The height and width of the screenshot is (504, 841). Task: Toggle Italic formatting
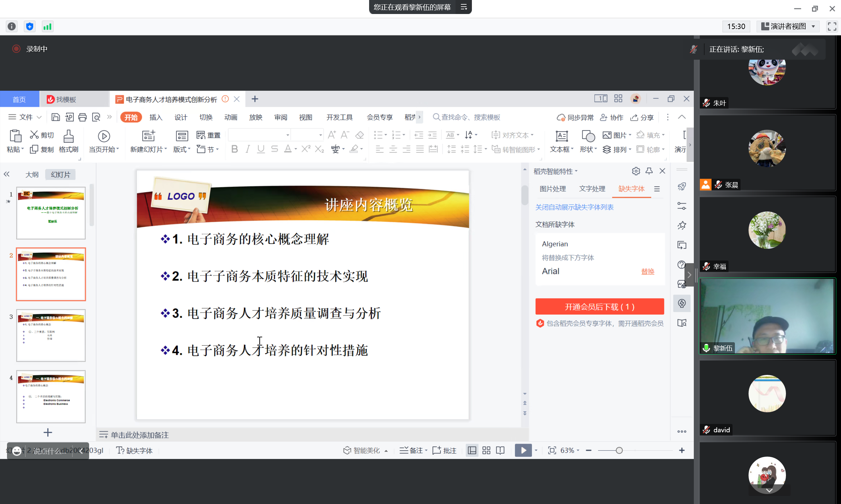tap(248, 149)
